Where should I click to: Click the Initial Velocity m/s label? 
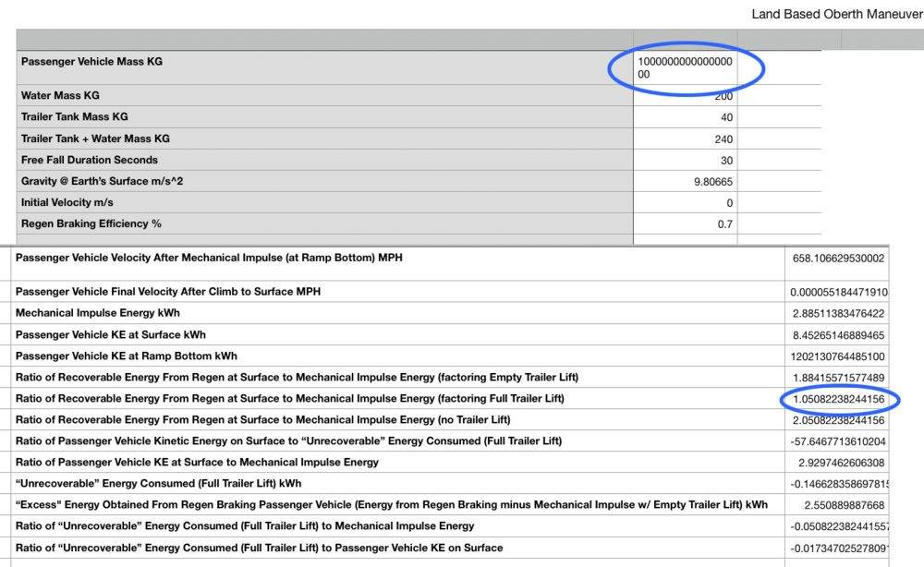[x=67, y=202]
